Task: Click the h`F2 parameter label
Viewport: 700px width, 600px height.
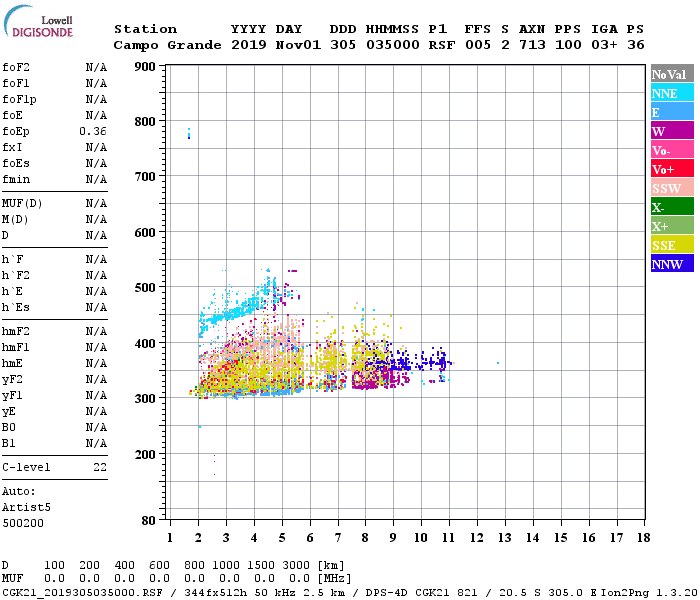Action: click(x=16, y=275)
